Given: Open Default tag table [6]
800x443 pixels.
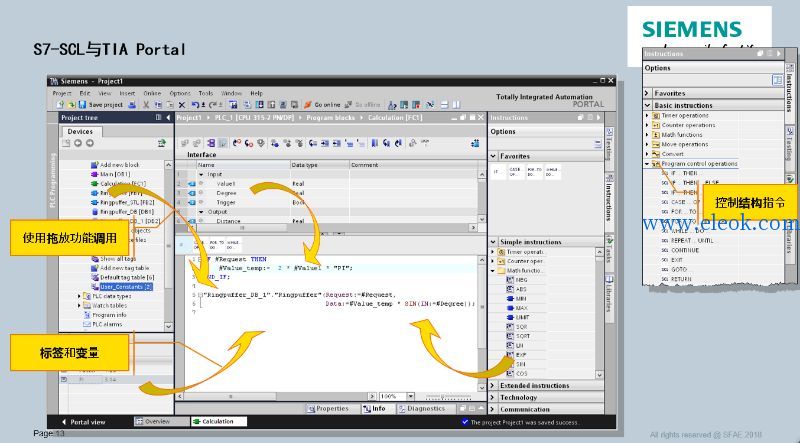Looking at the screenshot, I should [122, 277].
